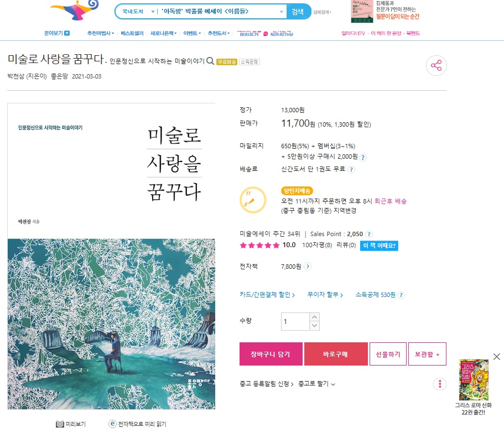Click the 바로구매 button
The image size is (504, 438).
point(336,354)
